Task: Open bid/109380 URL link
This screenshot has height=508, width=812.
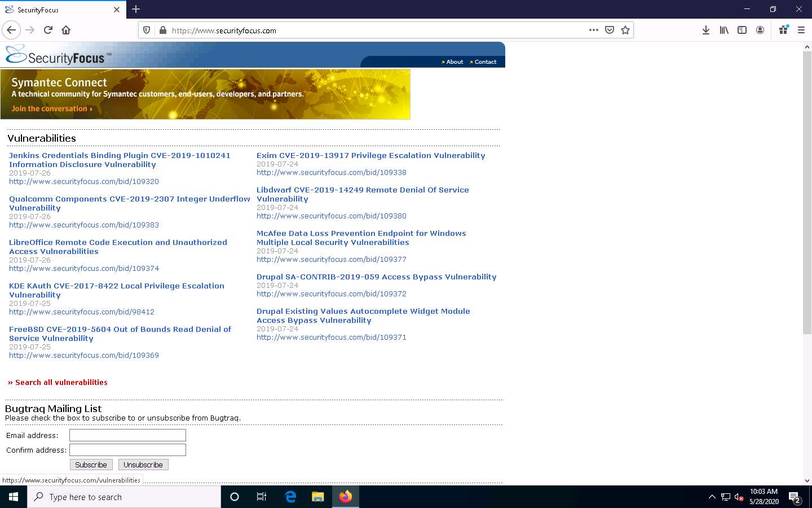Action: pos(332,216)
